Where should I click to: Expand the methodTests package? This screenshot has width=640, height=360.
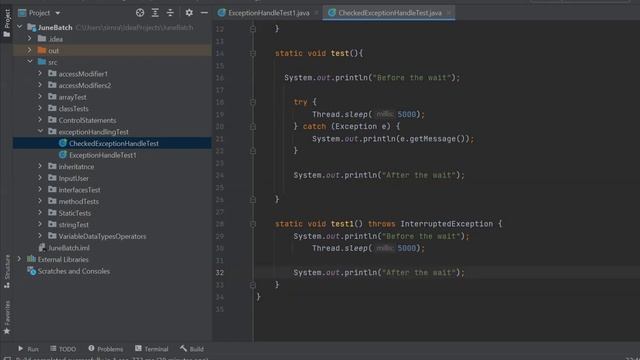pyautogui.click(x=40, y=201)
